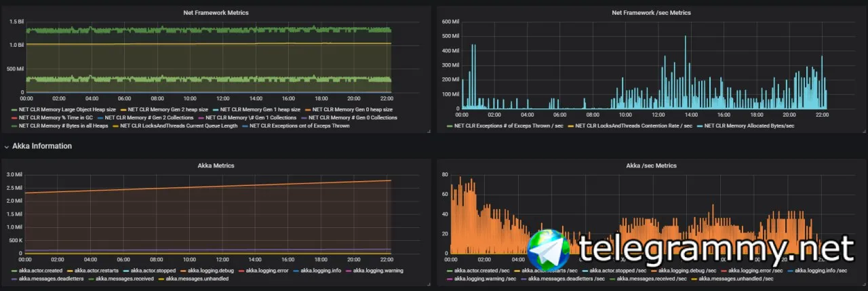Collapse the Akka Information row chevron
868x291 pixels.
[7, 146]
